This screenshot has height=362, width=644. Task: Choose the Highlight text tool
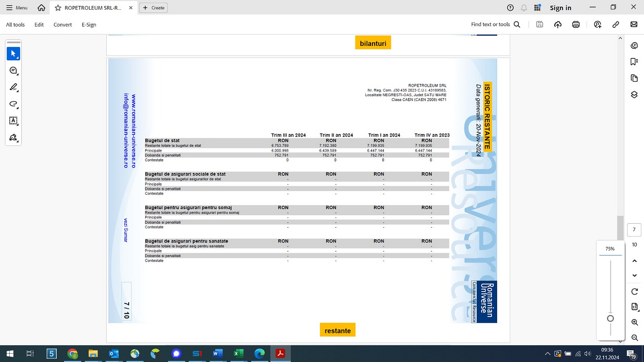coord(13,87)
